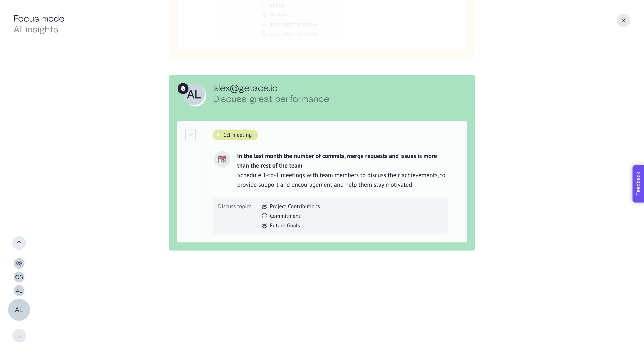Select the AL user in the sidebar list
The width and height of the screenshot is (644, 356).
[x=19, y=290]
